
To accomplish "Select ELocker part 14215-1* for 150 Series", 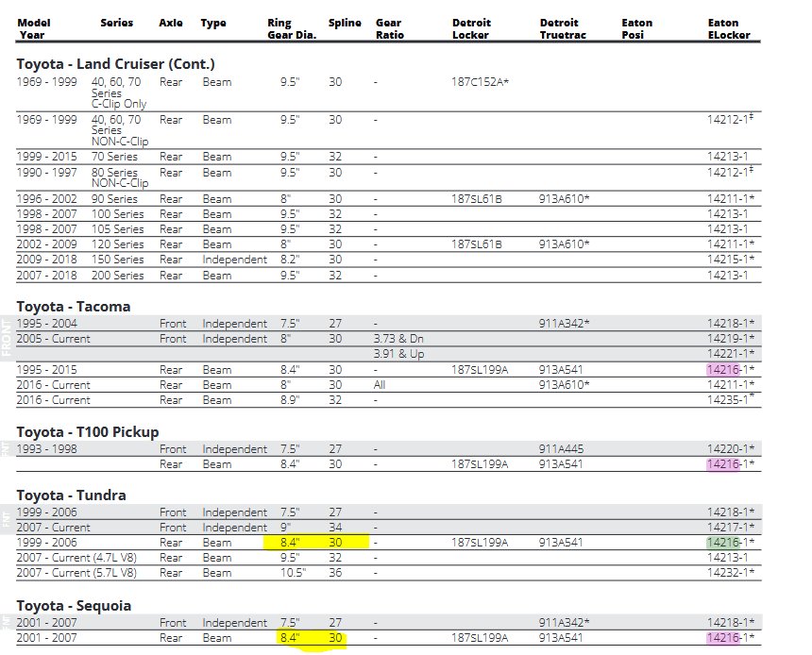I will [731, 259].
